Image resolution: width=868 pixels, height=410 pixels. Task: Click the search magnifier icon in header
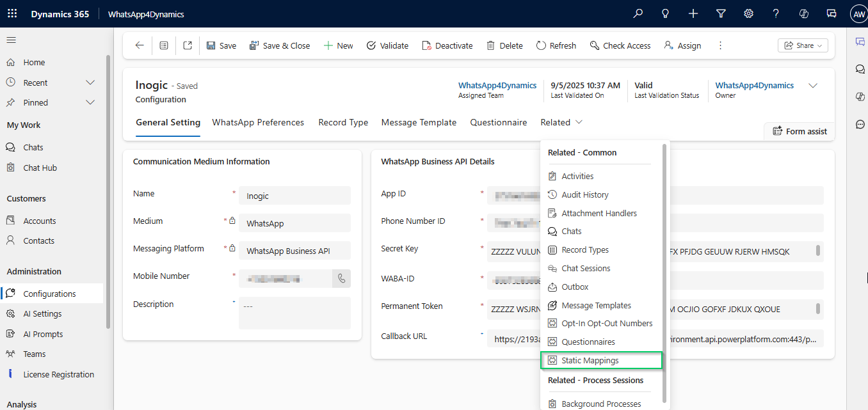638,13
